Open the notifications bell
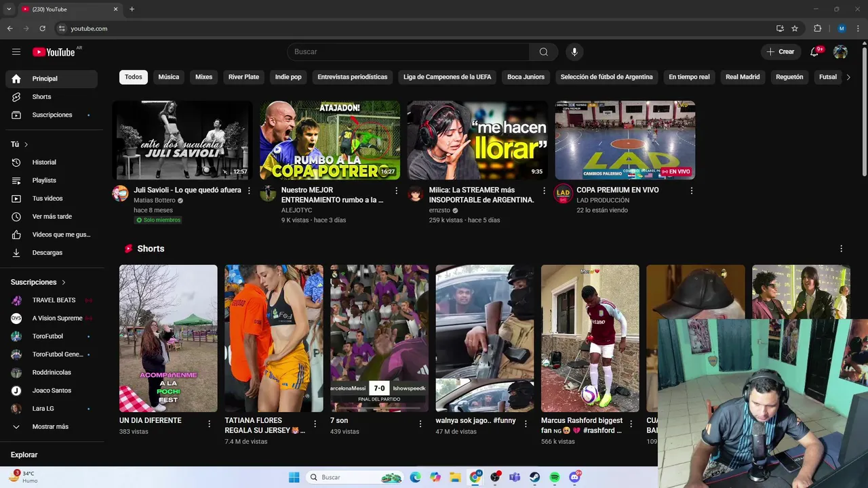Image resolution: width=868 pixels, height=488 pixels. pos(814,52)
